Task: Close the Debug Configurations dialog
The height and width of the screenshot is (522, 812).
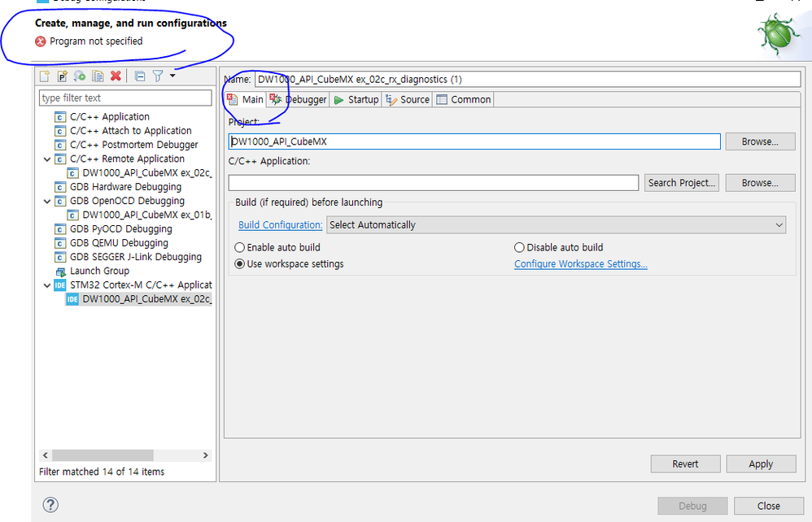Action: [x=769, y=506]
